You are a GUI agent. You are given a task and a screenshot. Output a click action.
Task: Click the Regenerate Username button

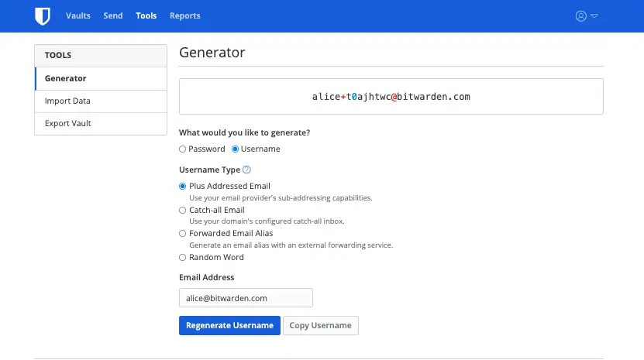pos(229,325)
